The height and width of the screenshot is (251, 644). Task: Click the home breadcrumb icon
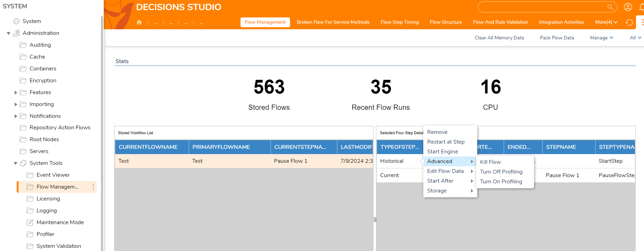[139, 22]
